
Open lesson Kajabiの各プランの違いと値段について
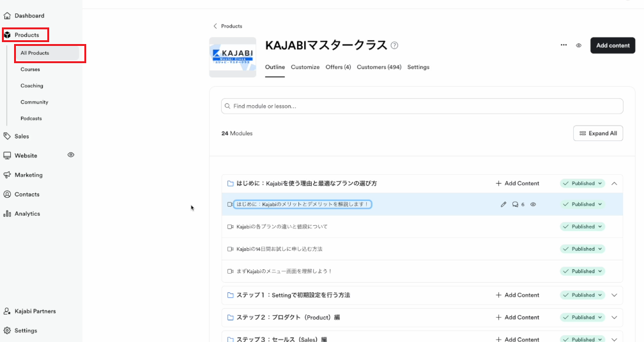point(282,227)
